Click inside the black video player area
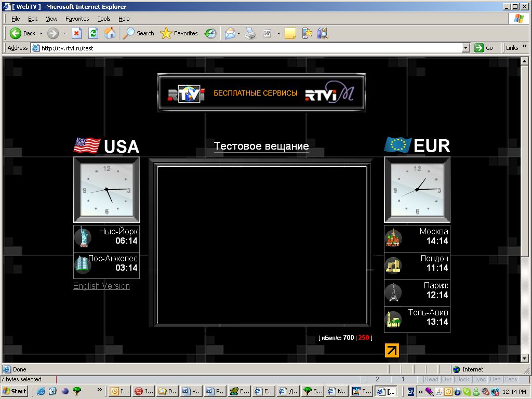The image size is (532, 399). [262, 245]
